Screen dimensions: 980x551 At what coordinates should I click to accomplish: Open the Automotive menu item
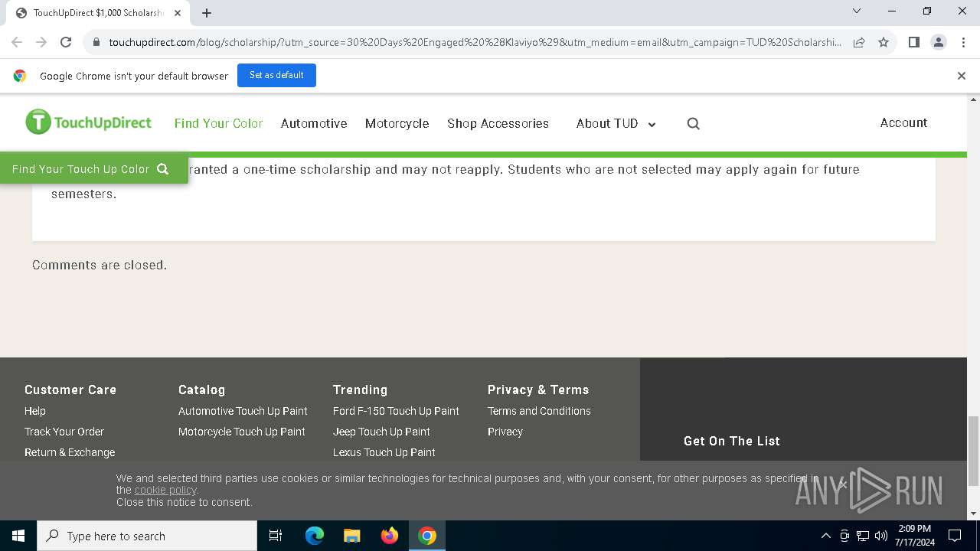click(x=314, y=123)
